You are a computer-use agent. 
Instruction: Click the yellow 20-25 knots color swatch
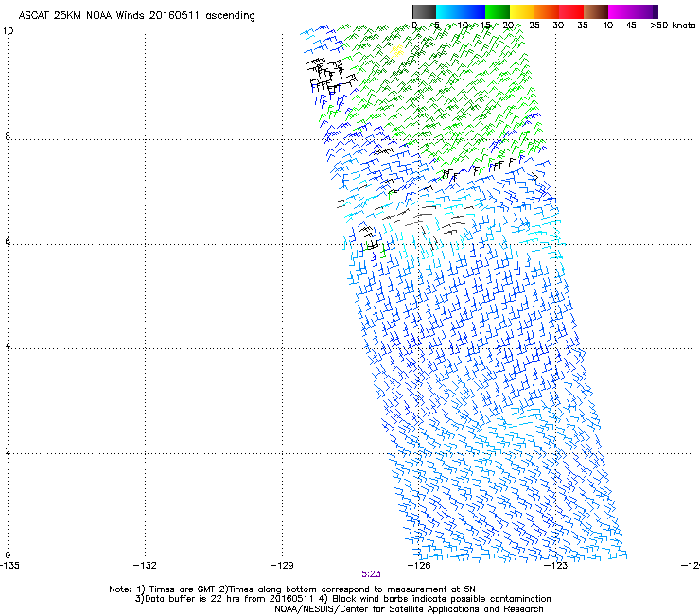(522, 11)
